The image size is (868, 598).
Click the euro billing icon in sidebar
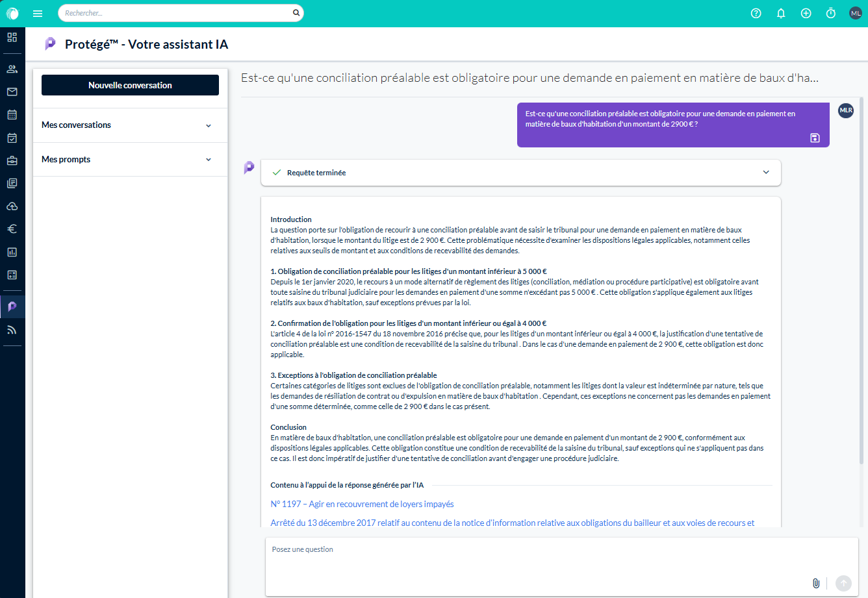pyautogui.click(x=12, y=229)
